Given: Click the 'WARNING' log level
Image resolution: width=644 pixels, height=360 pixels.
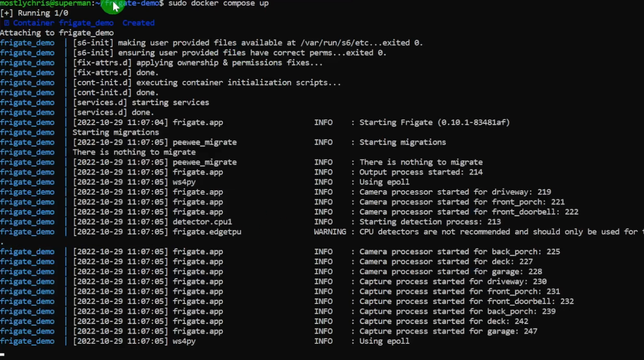Looking at the screenshot, I should point(330,232).
